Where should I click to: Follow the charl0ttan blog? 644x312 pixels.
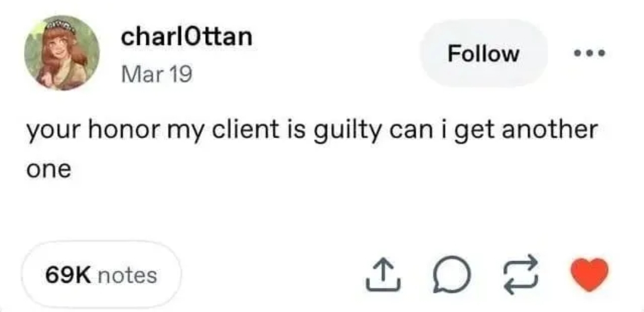[483, 54]
